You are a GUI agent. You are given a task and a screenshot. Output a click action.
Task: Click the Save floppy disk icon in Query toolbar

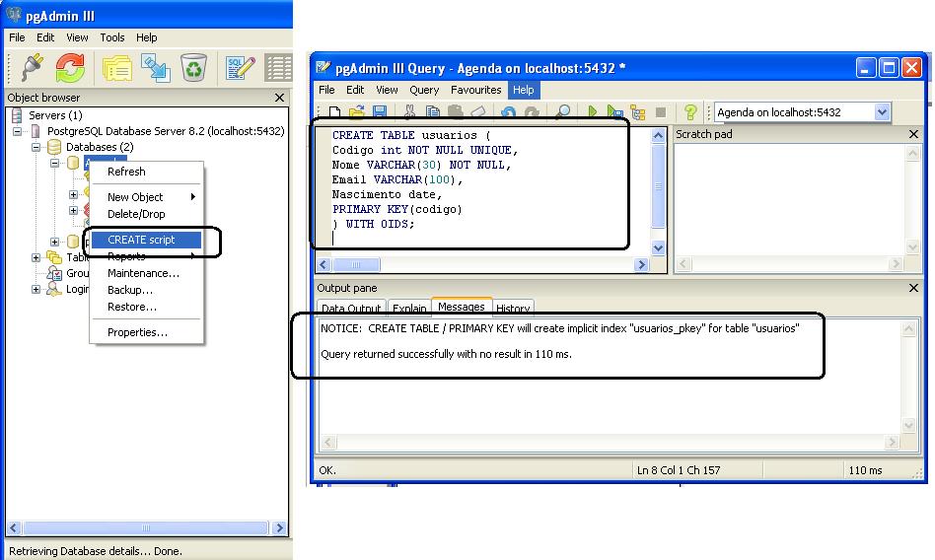pyautogui.click(x=380, y=112)
